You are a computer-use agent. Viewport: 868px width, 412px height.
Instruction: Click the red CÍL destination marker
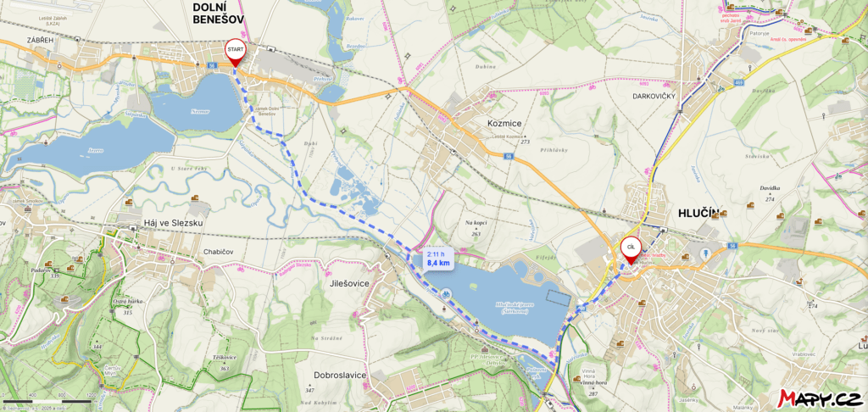coord(630,250)
